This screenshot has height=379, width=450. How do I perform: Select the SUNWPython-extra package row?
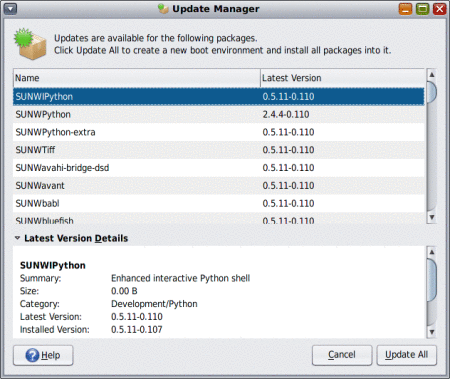coord(219,132)
